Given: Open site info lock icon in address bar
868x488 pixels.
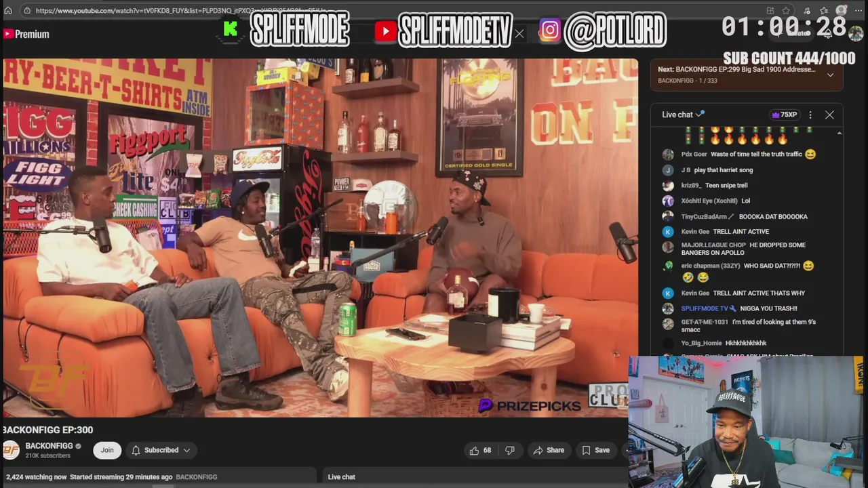Looking at the screenshot, I should point(26,11).
